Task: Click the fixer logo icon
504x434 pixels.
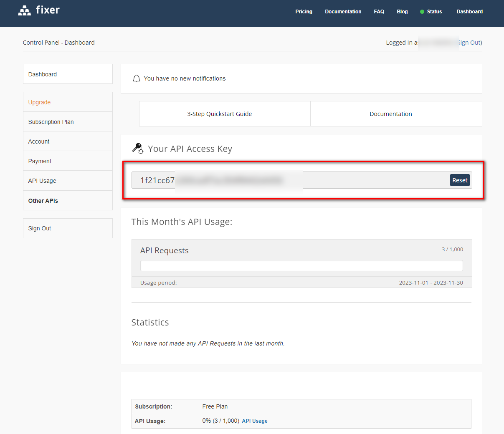Action: [x=25, y=10]
